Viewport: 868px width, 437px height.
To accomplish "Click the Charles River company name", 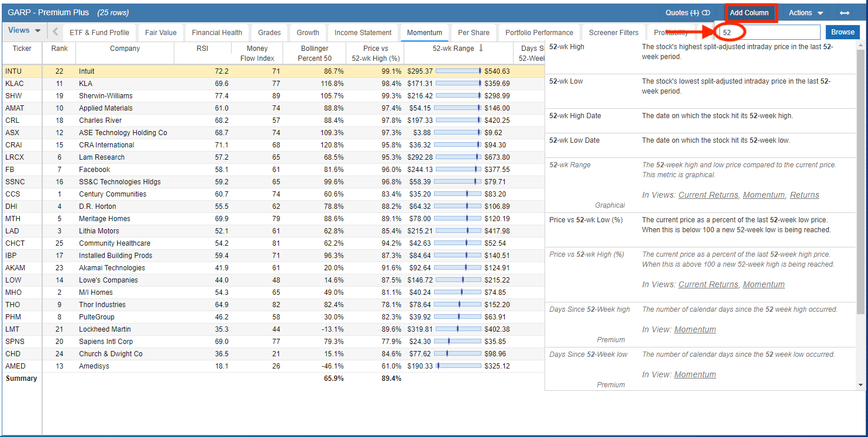I will click(x=100, y=121).
